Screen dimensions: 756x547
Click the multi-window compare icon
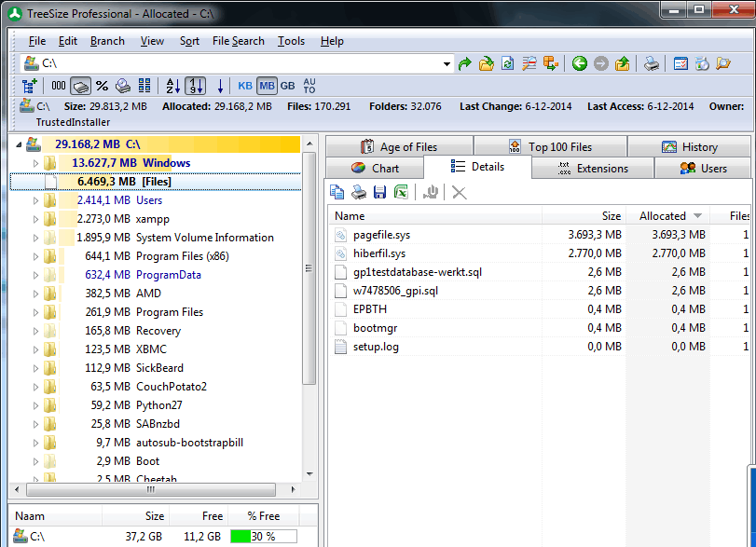[550, 63]
